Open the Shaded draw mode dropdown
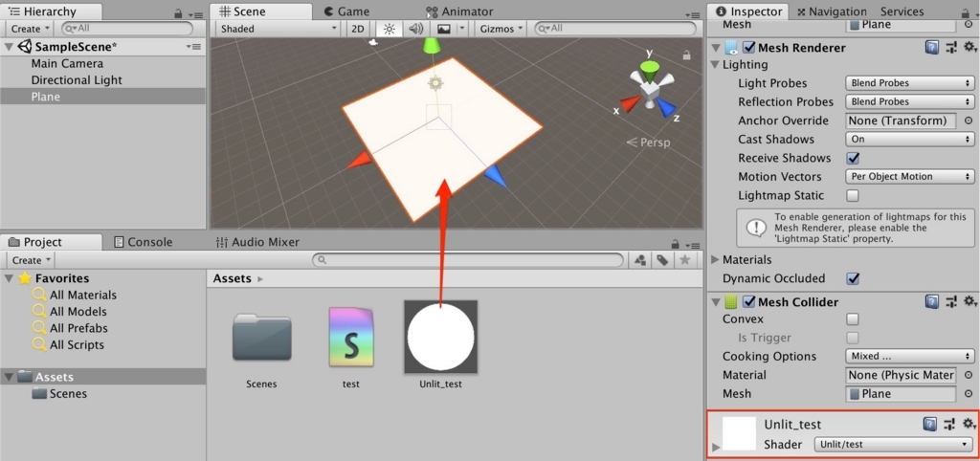Screen dimensions: 980x461 (278, 29)
